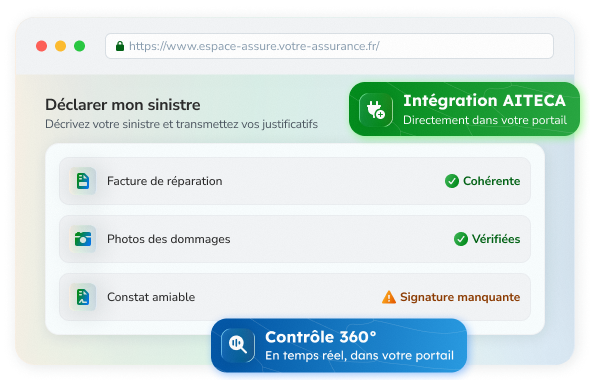Open the Constat amiable row
Image resolution: width=590 pixels, height=380 pixels.
295,297
